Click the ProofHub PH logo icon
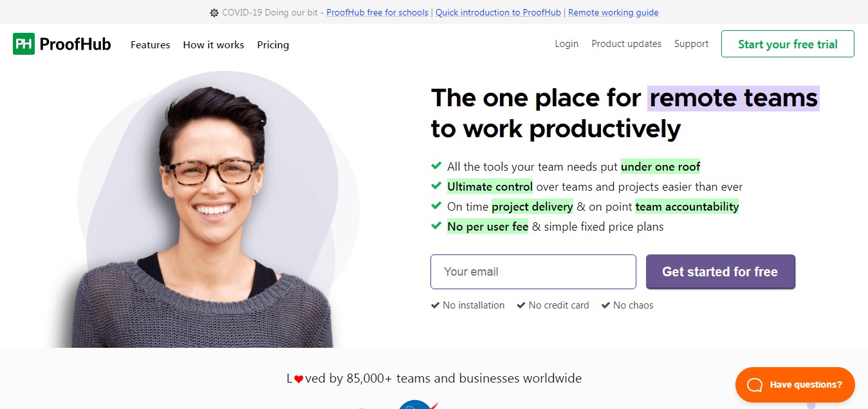This screenshot has width=868, height=409. pyautogui.click(x=24, y=44)
